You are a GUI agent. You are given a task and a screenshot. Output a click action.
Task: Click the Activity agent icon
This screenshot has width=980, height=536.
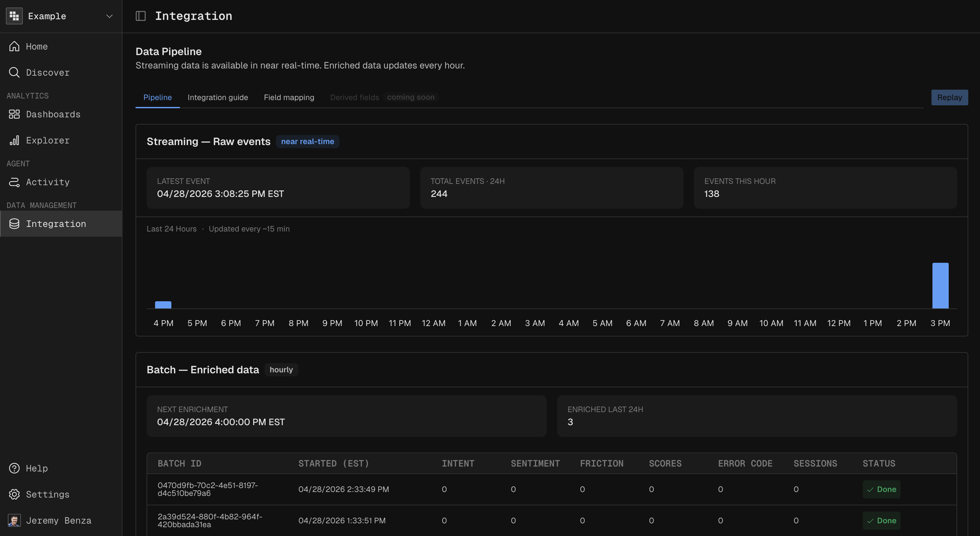pyautogui.click(x=14, y=182)
